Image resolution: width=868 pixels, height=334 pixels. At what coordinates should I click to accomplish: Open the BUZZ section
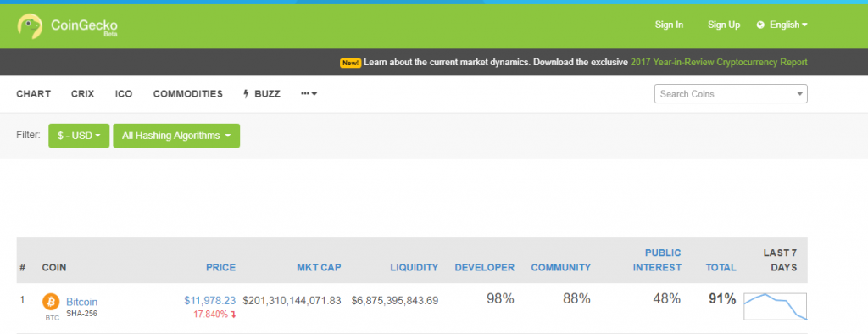[267, 93]
